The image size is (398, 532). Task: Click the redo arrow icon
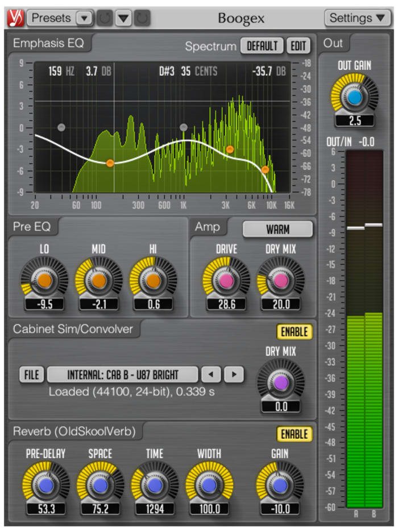(142, 18)
